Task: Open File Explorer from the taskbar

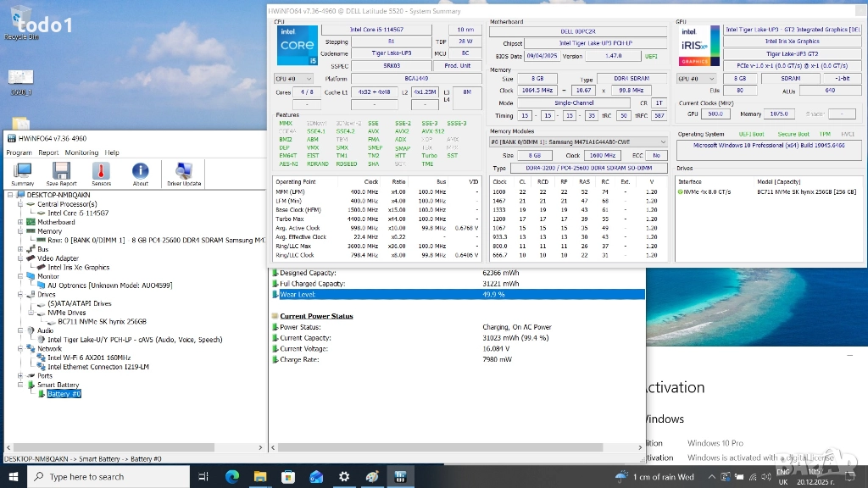Action: click(261, 477)
